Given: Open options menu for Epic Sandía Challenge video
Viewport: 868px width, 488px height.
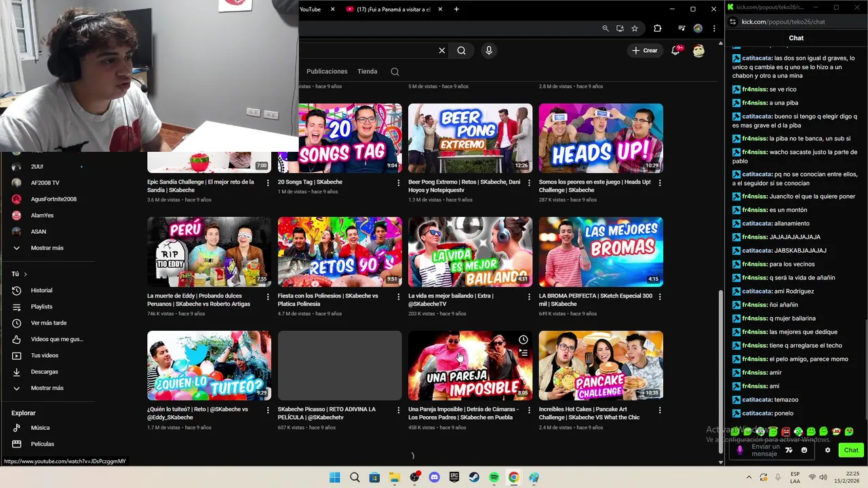Looking at the screenshot, I should (267, 182).
